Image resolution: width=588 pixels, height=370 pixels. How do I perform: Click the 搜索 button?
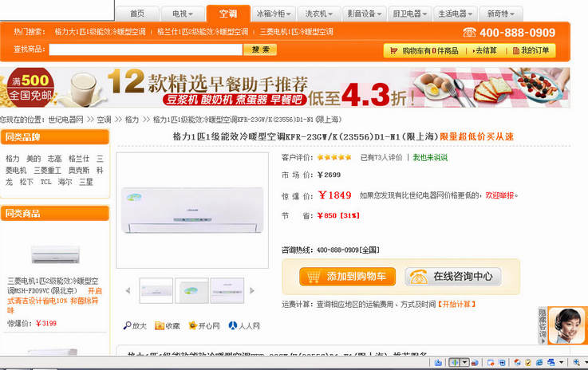click(x=260, y=49)
